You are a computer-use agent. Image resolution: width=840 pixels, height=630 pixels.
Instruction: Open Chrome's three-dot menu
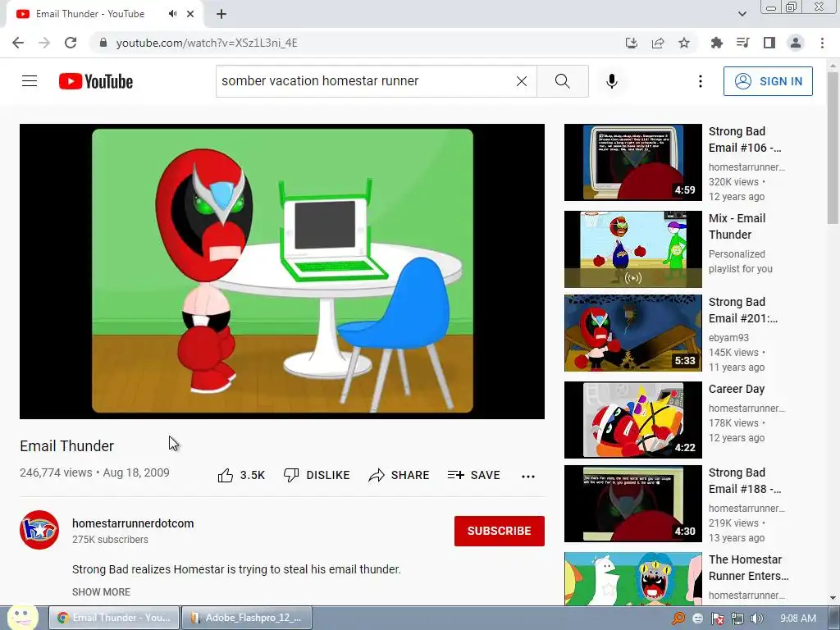pyautogui.click(x=822, y=43)
